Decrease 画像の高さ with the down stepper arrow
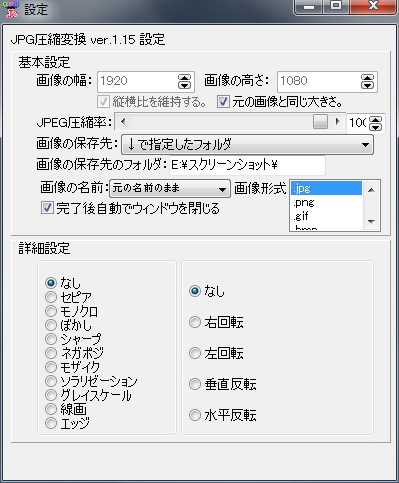 click(367, 85)
